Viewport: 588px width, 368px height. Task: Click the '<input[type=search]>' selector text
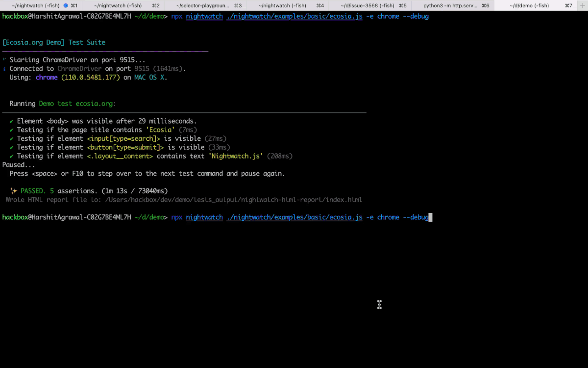click(123, 139)
